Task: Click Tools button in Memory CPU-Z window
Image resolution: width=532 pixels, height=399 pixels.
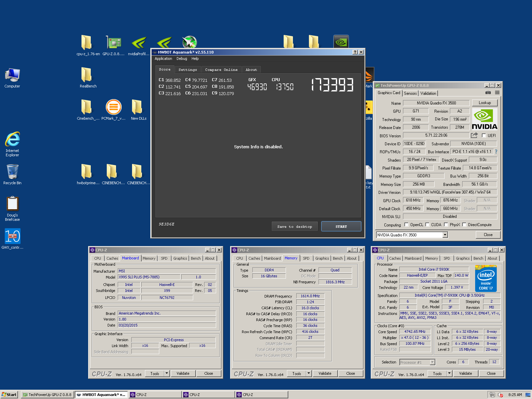Action: [297, 373]
